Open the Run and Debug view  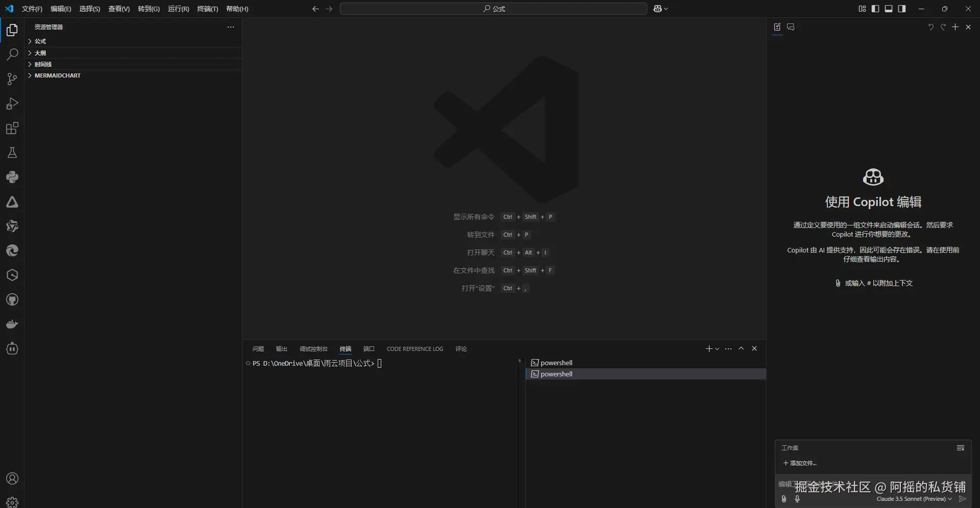tap(12, 104)
